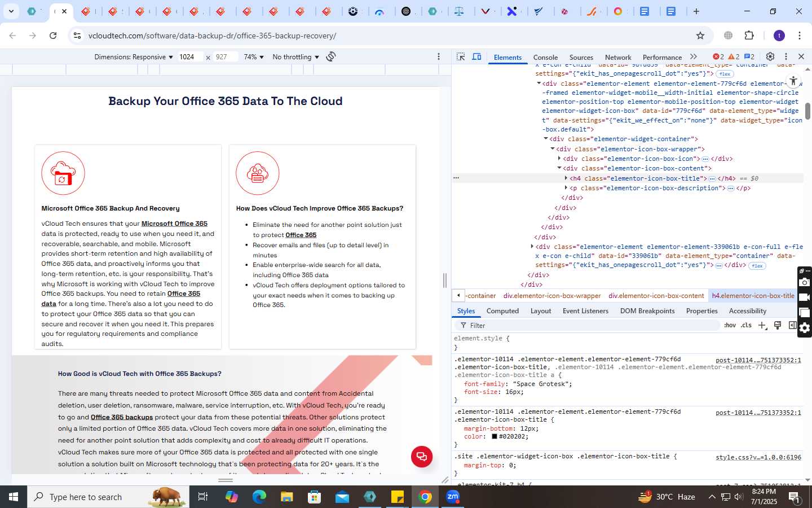Open the customize DevTools three-dot menu
The width and height of the screenshot is (812, 508).
click(x=786, y=56)
